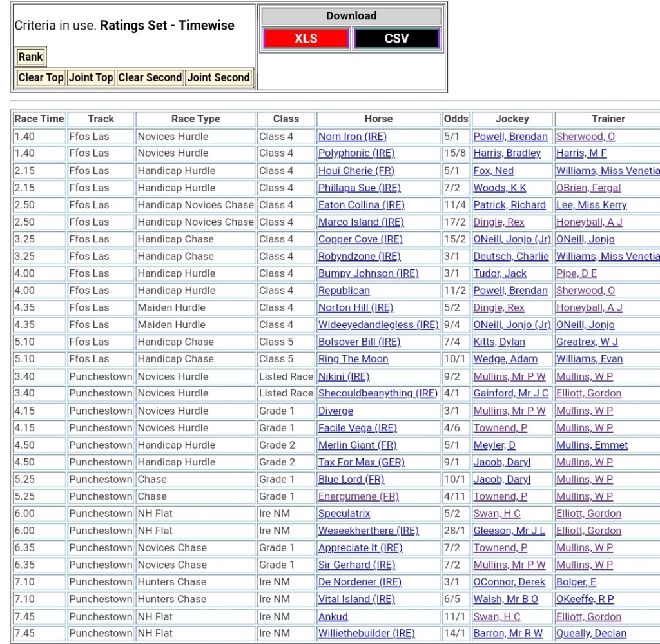Click the Horse column header
The width and height of the screenshot is (660, 644).
pos(378,119)
